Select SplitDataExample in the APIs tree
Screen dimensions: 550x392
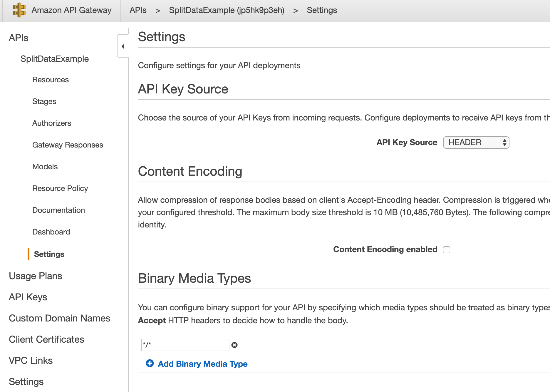tap(54, 59)
